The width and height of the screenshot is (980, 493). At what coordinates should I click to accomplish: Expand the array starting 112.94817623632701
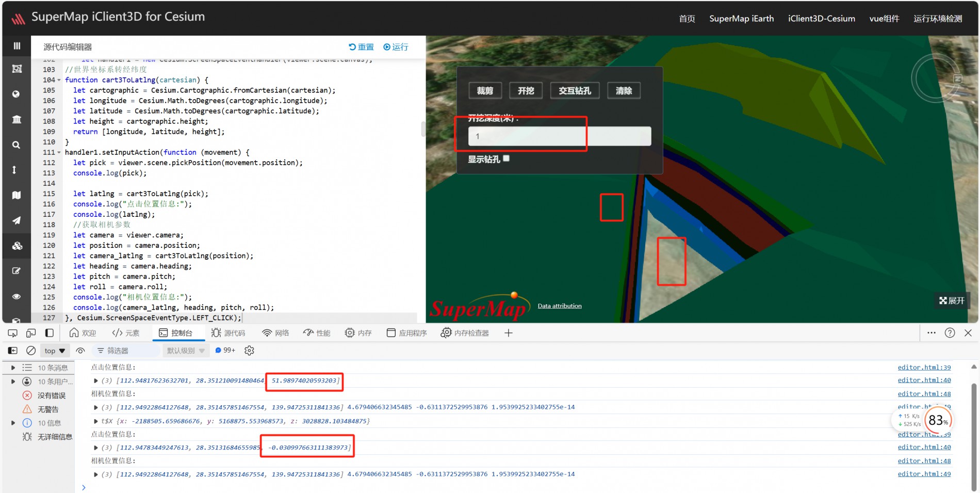pyautogui.click(x=95, y=380)
